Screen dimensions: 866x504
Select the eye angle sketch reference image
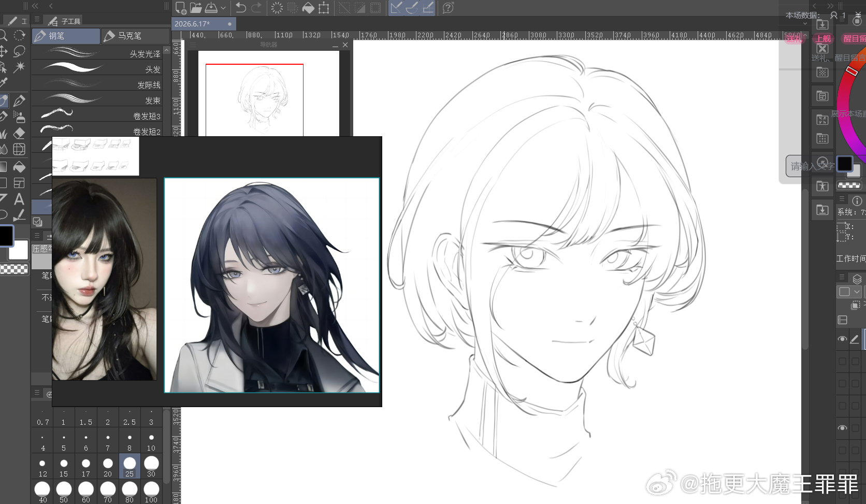click(95, 156)
